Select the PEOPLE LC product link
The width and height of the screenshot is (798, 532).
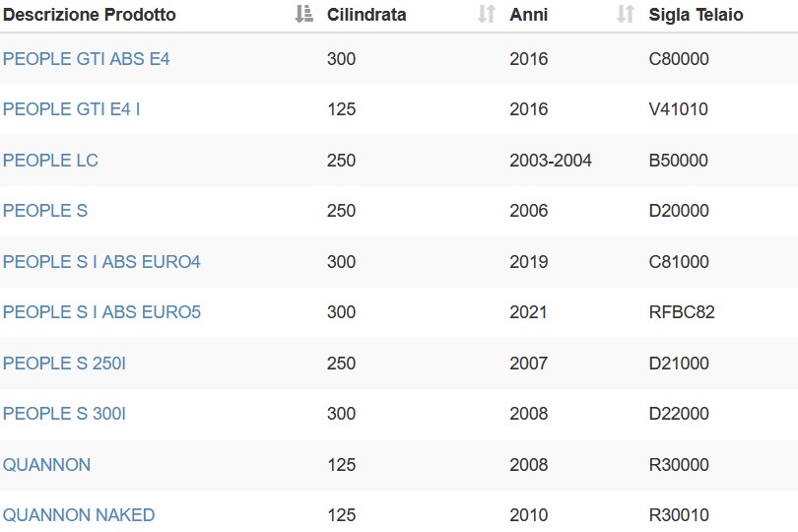coord(50,161)
